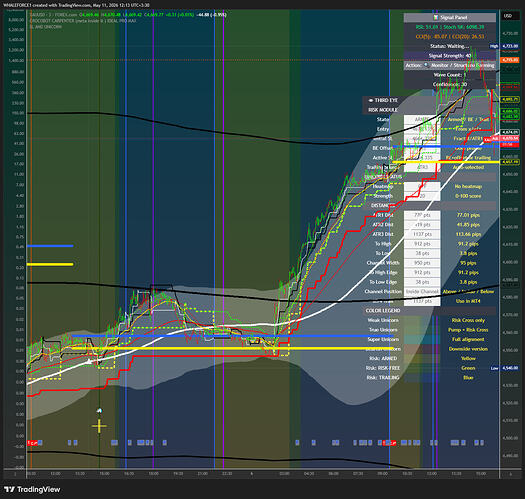Viewport: 525px width, 499px height.
Task: Click the WHALEFORCE1 created with TradingView.com caption
Action: click(76, 5)
